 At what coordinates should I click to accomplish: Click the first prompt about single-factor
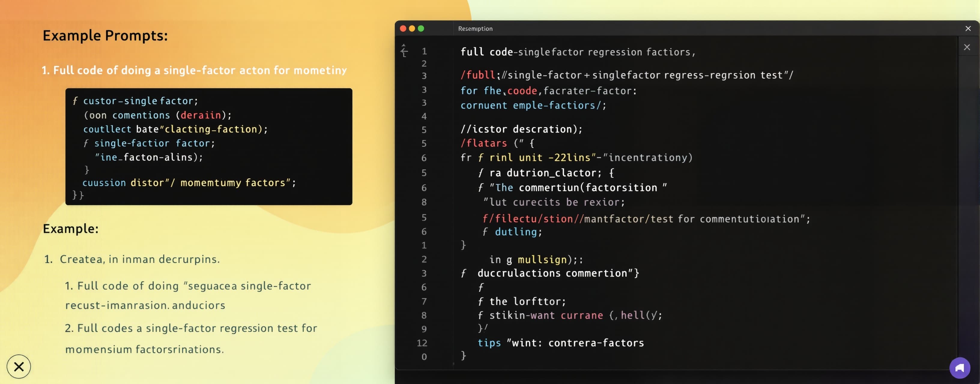(194, 70)
